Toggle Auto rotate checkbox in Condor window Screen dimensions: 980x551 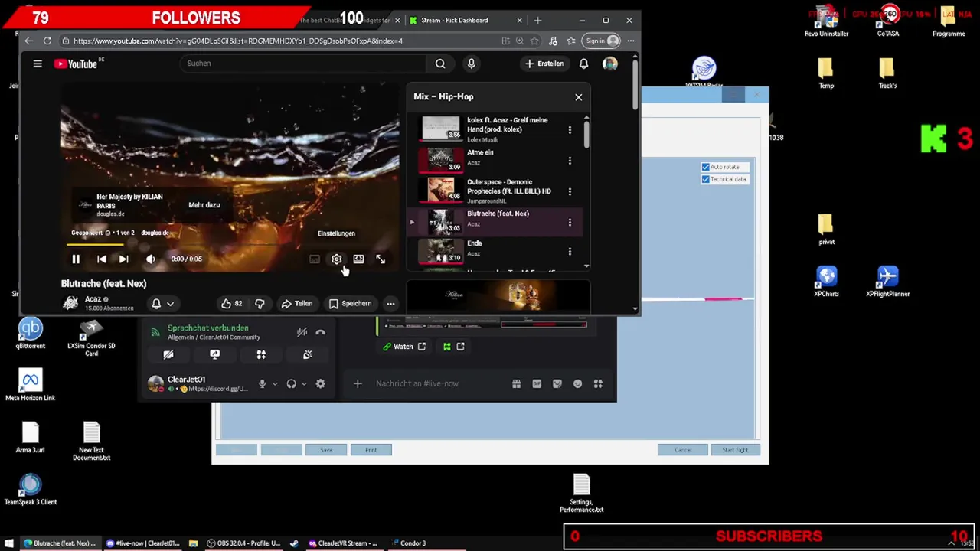[705, 167]
